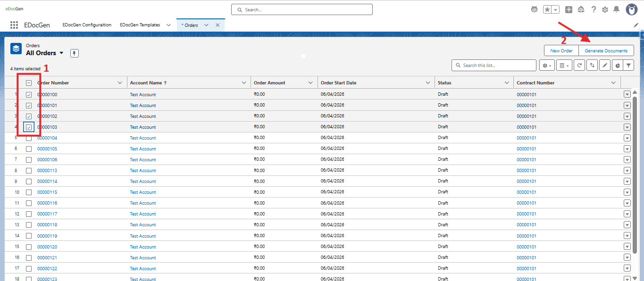The width and height of the screenshot is (644, 281).
Task: Open order 00000114 link
Action: tap(47, 182)
